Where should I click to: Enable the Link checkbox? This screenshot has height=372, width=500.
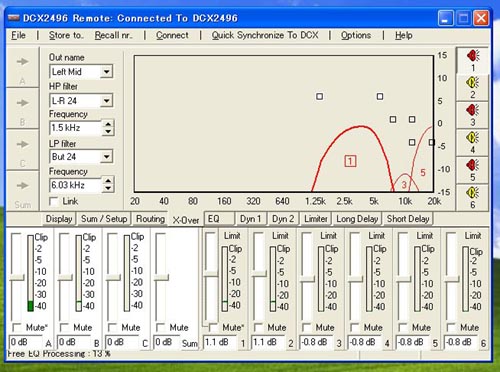[x=54, y=201]
